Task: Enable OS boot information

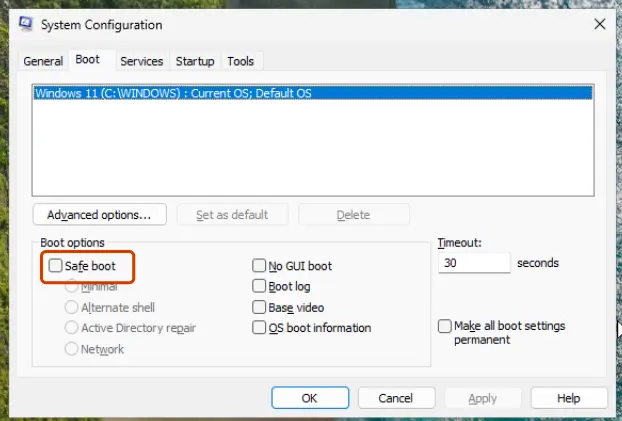Action: (x=259, y=328)
